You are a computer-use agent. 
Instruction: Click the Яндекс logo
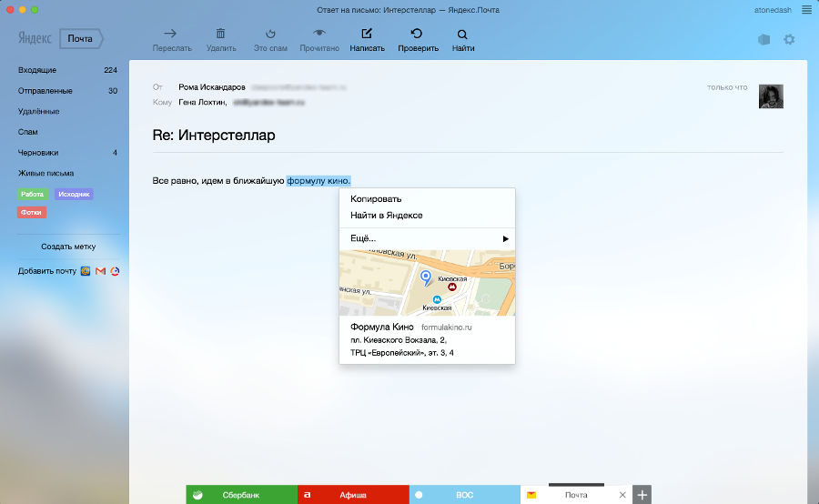[x=35, y=38]
